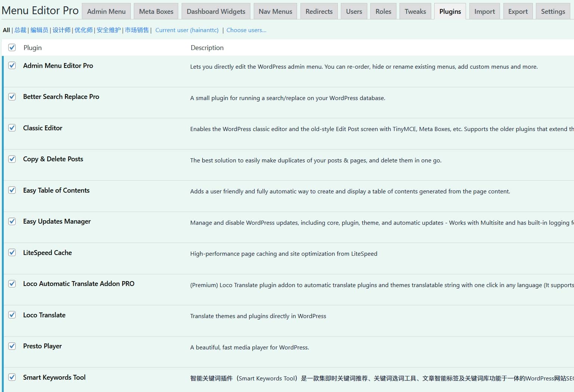Image resolution: width=574 pixels, height=392 pixels.
Task: Toggle the select-all Plugin header checkbox
Action: (x=12, y=47)
